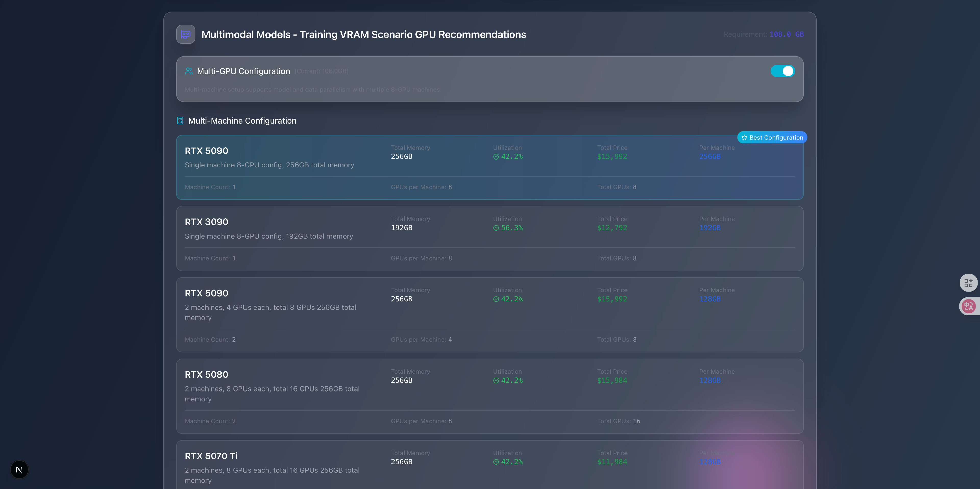Click the check icon beside 56.3% utilization

click(496, 228)
